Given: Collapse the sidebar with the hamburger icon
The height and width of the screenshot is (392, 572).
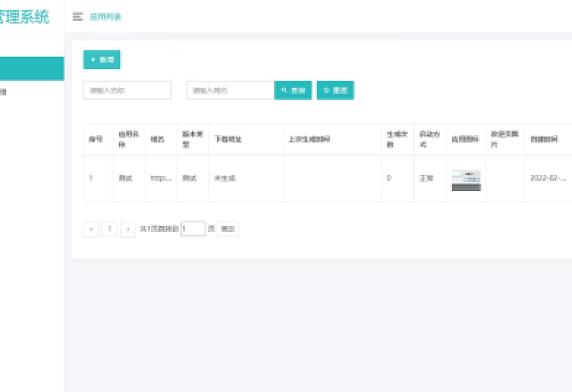Looking at the screenshot, I should (78, 17).
